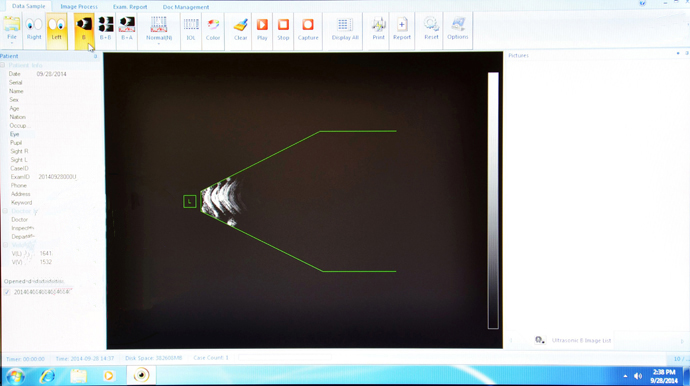The height and width of the screenshot is (386, 690).
Task: Open the File dropdown menu
Action: (x=12, y=31)
